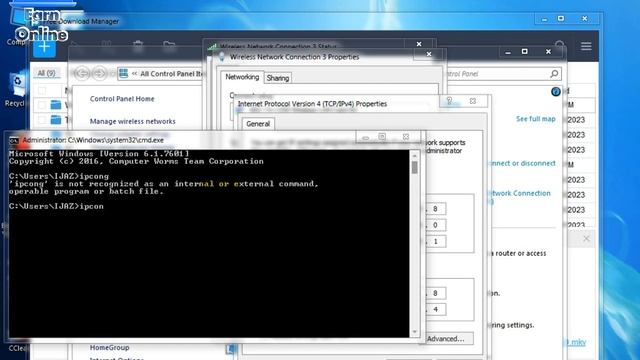The image size is (640, 360).
Task: Click the DNS octet field showing 4
Action: coord(435,309)
